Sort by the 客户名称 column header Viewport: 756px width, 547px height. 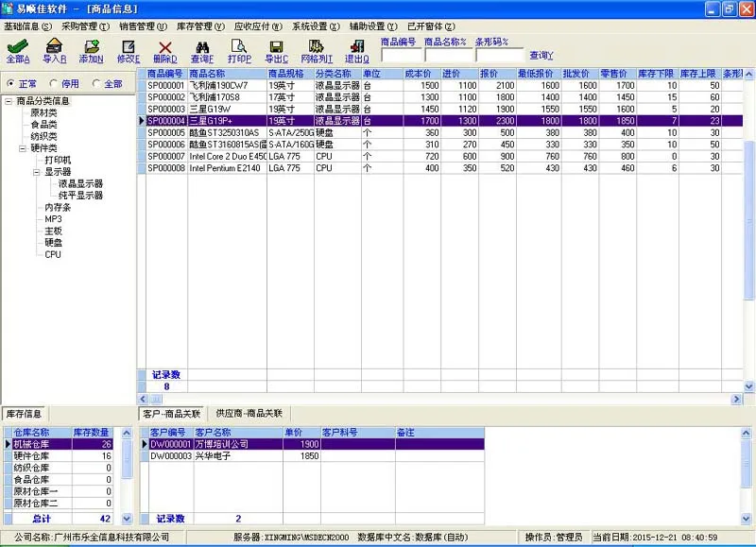tap(238, 433)
